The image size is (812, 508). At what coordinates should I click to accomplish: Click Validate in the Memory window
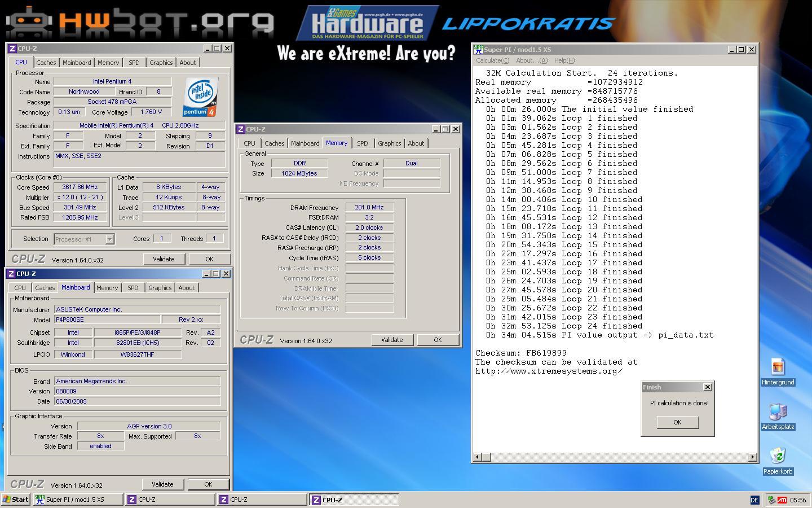[x=392, y=340]
